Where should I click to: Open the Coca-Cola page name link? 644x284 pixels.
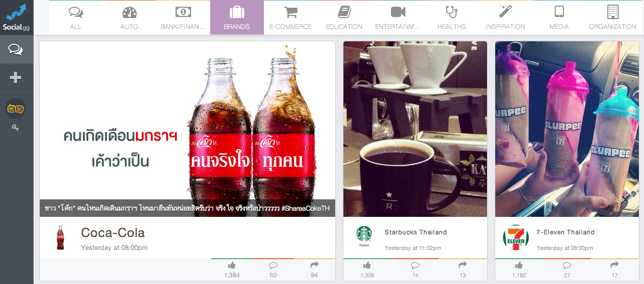point(113,233)
